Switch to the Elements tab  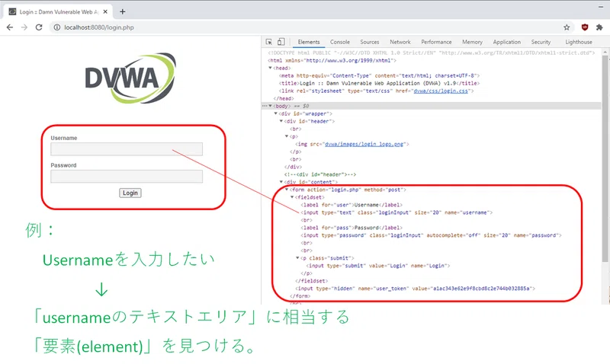(309, 42)
